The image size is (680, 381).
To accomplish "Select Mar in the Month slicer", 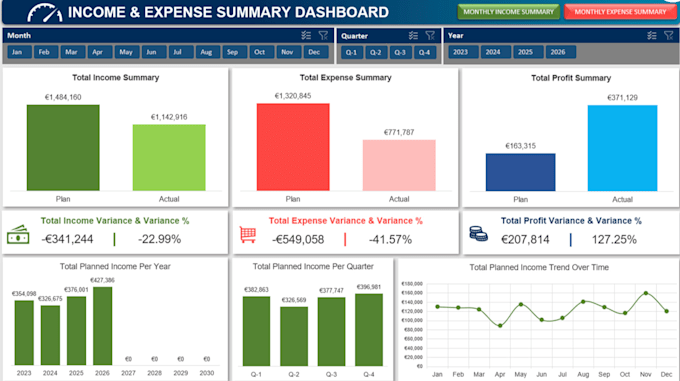I will click(x=73, y=52).
